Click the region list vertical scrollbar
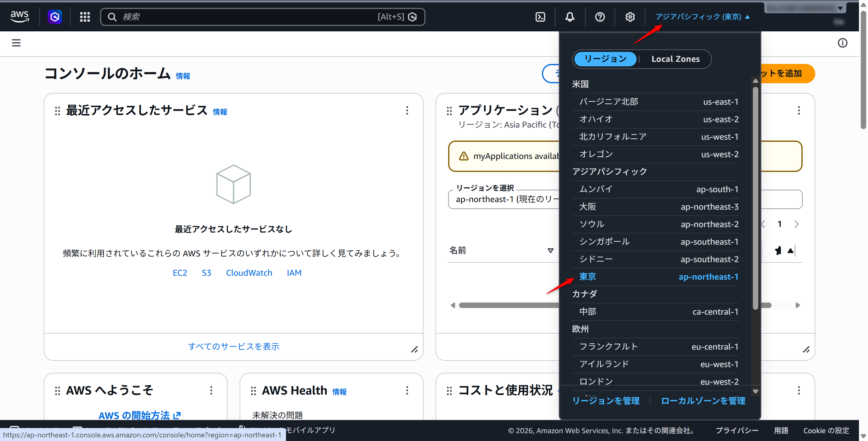 [755, 198]
